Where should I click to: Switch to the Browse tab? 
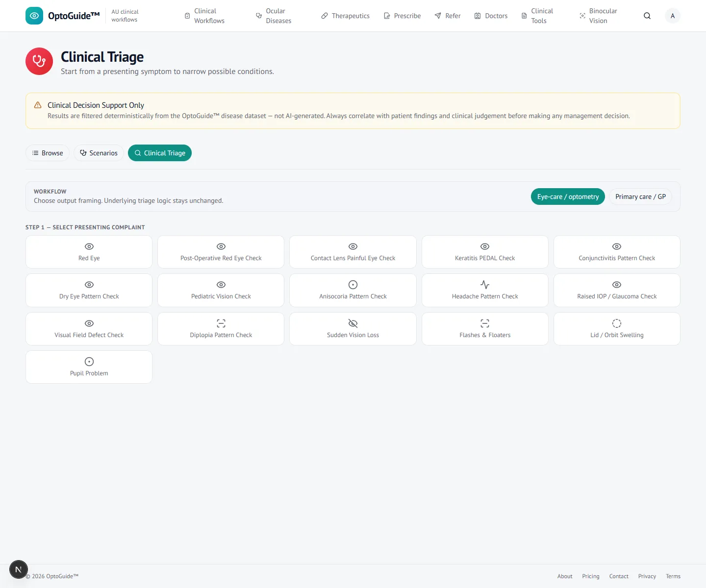tap(48, 153)
